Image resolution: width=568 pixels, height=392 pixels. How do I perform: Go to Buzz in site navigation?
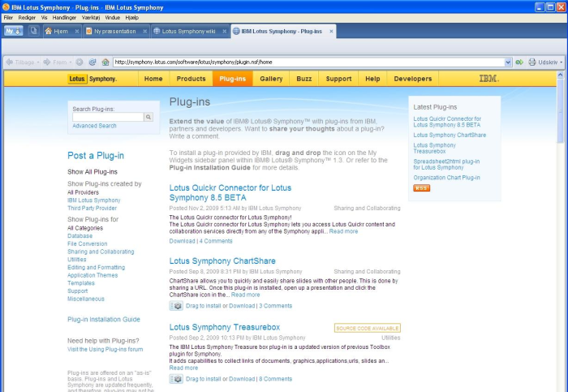304,79
